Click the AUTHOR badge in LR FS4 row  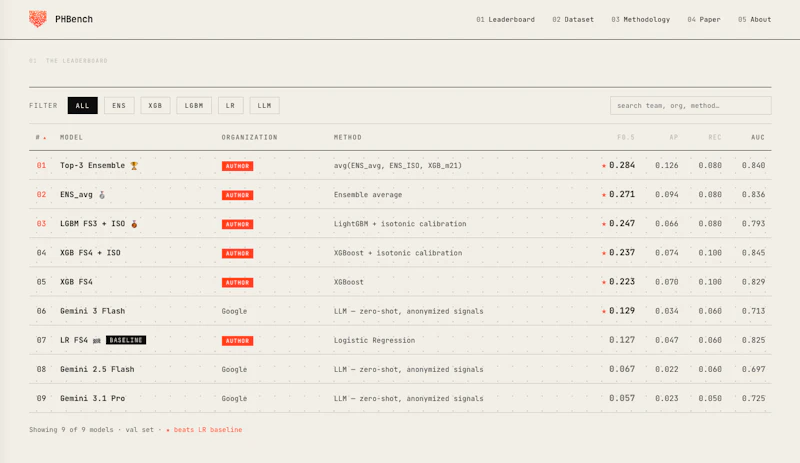coord(237,340)
